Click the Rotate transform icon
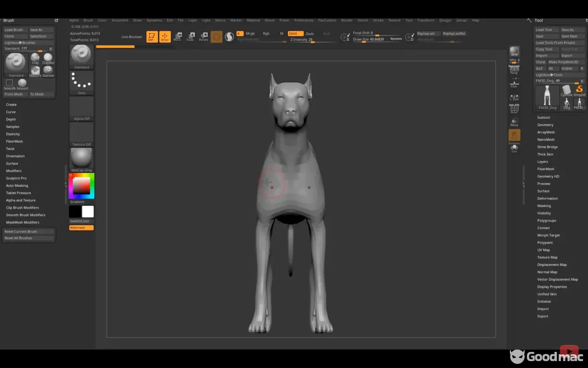 tap(204, 37)
